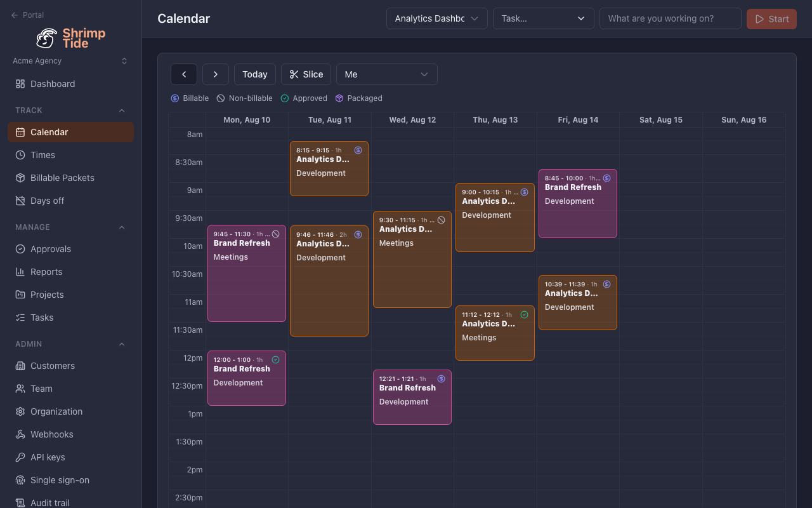Viewport: 812px width, 508px height.
Task: Open the Task selector dropdown
Action: point(544,18)
